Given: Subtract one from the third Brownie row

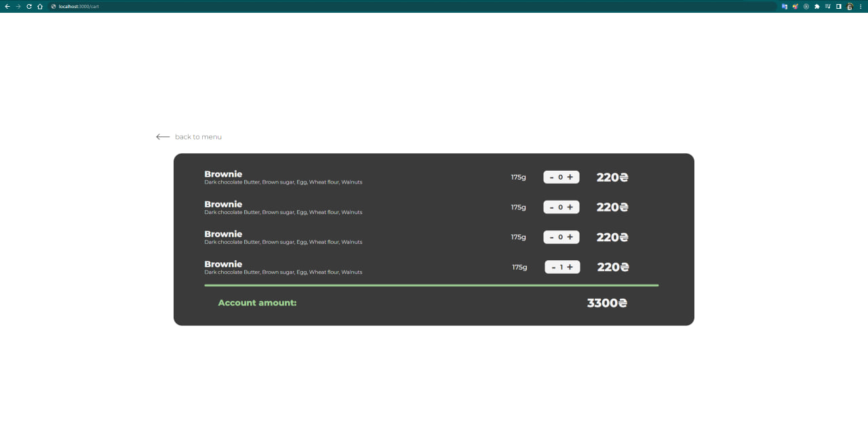Looking at the screenshot, I should click(551, 237).
